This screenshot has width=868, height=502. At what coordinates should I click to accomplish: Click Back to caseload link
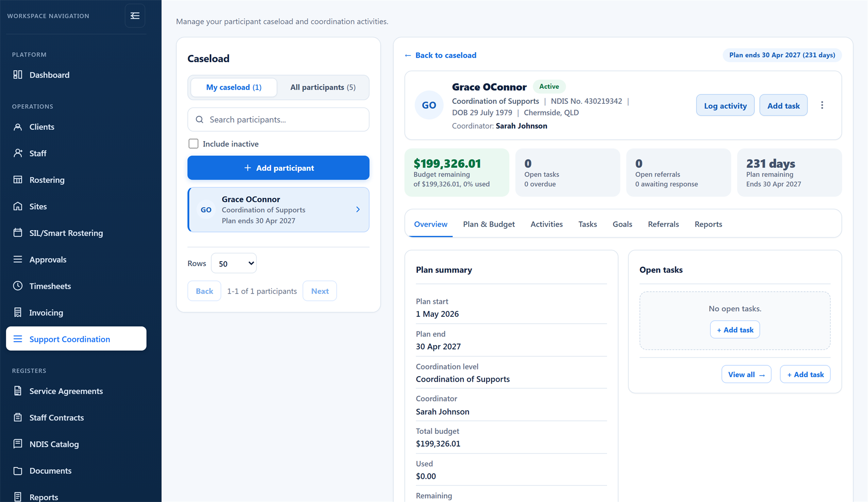click(440, 55)
